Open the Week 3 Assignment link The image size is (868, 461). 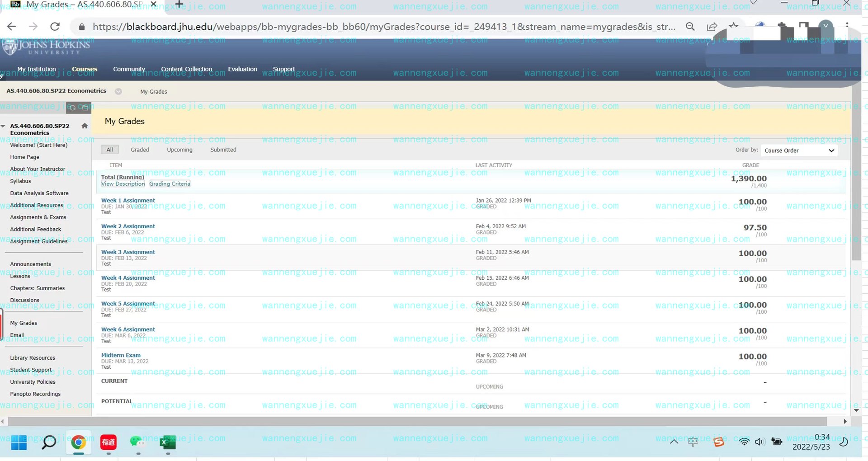[x=128, y=252]
